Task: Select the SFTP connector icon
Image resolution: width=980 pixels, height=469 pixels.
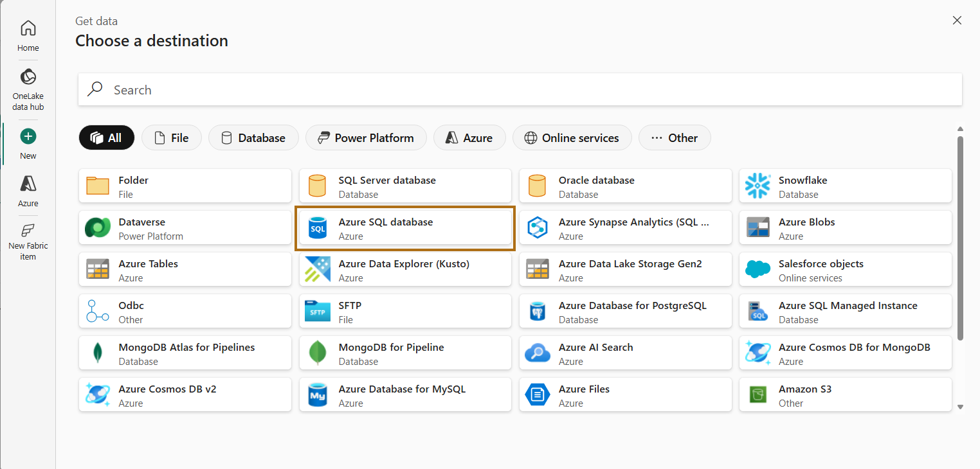Action: coord(318,312)
